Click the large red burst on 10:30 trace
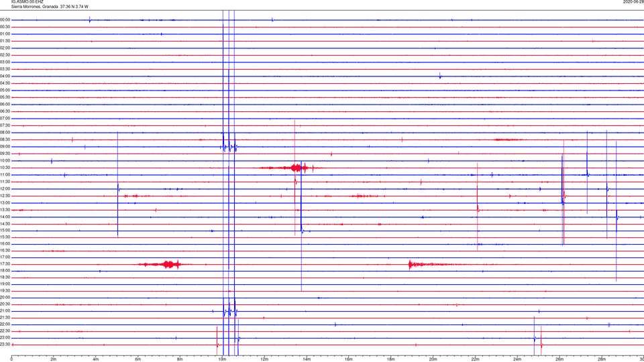The image size is (644, 362). (x=290, y=168)
